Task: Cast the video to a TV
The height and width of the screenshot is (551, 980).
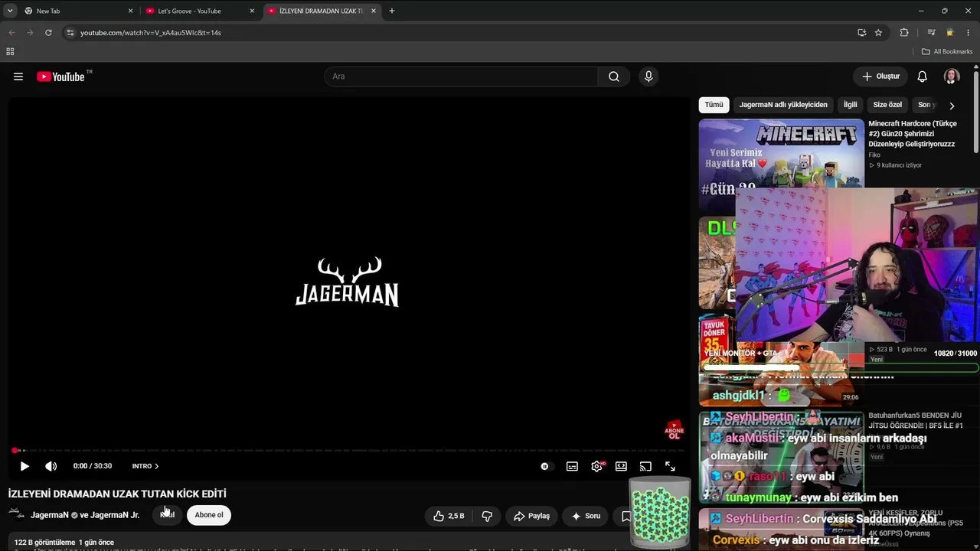Action: (645, 466)
